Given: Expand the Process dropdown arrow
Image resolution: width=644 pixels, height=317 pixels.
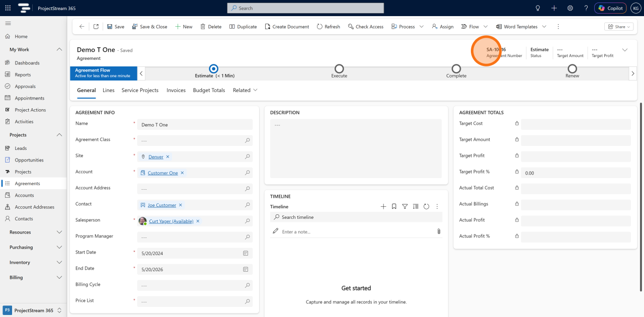Looking at the screenshot, I should click(422, 27).
